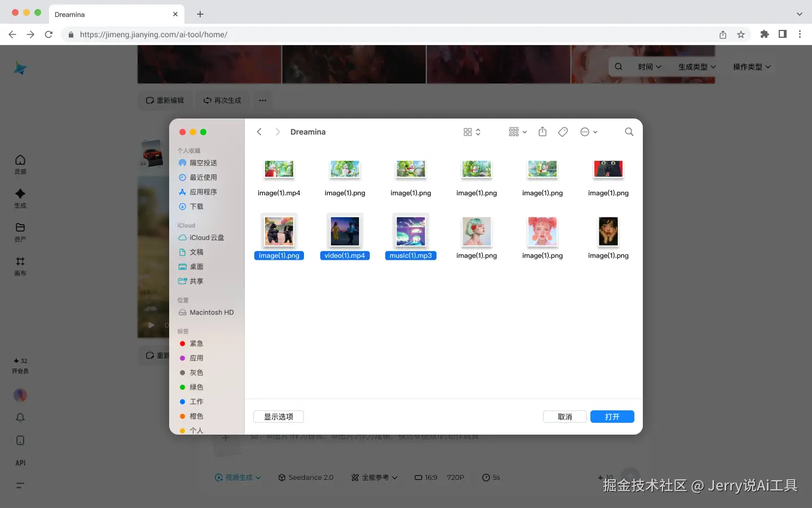This screenshot has width=812, height=508.
Task: Open the more actions ellipsis menu
Action: [x=589, y=132]
